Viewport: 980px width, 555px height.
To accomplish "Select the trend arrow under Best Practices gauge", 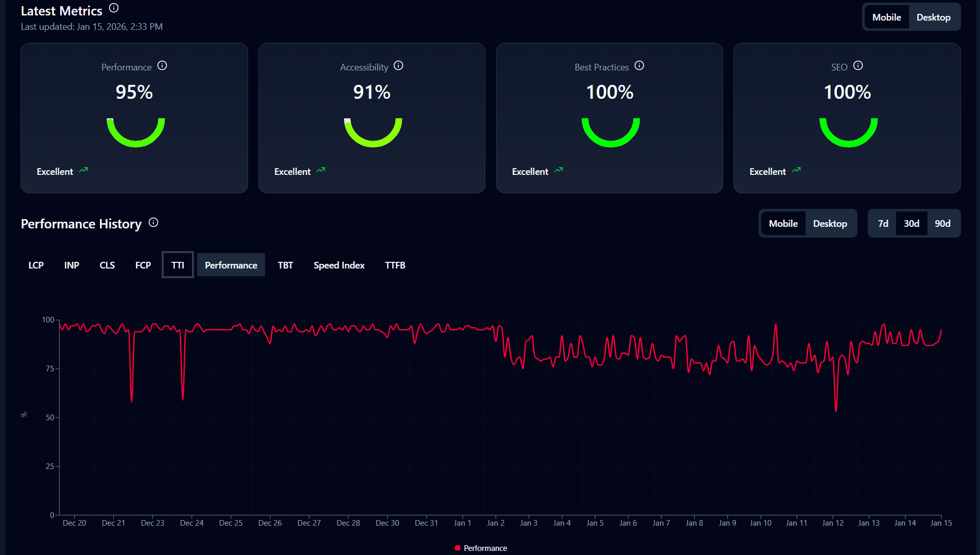I will pyautogui.click(x=559, y=170).
